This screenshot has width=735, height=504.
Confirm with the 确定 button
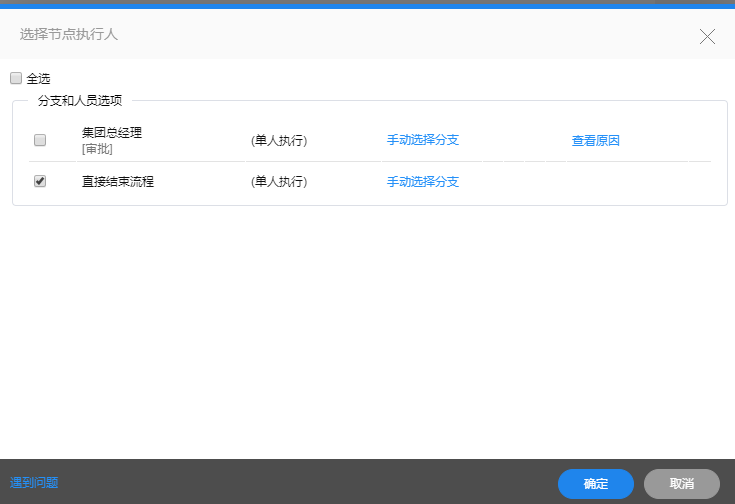596,483
